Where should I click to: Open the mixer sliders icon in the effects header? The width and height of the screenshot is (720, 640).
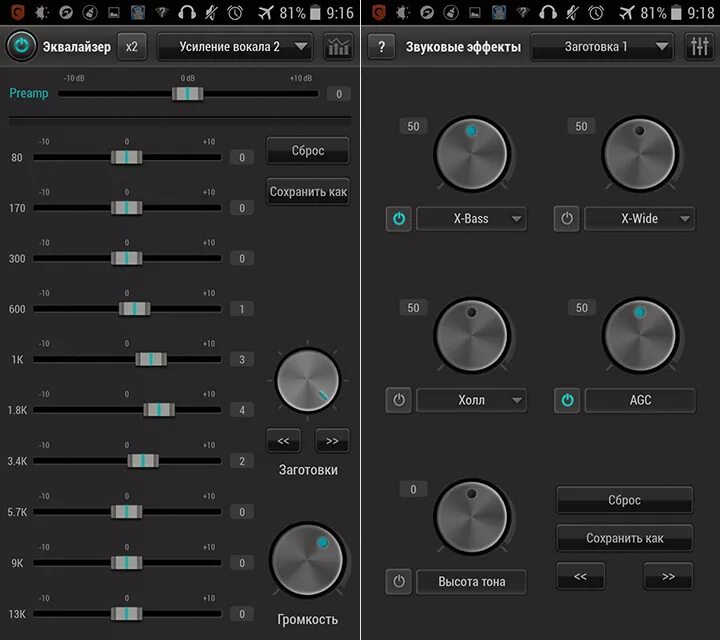coord(699,46)
